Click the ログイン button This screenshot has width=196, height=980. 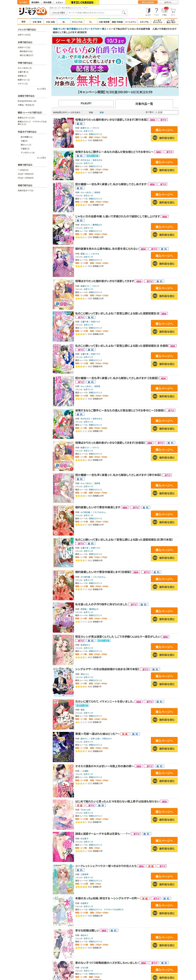[x=168, y=2]
